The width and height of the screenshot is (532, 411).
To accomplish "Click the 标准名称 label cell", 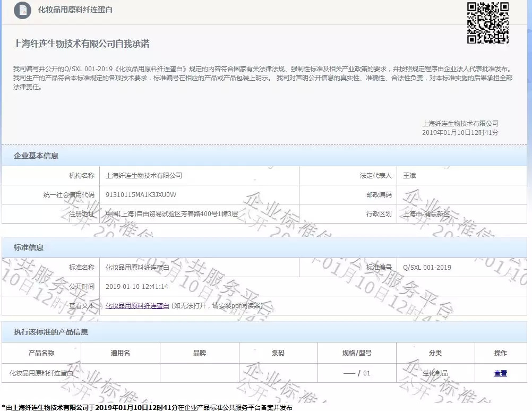I will pos(50,268).
